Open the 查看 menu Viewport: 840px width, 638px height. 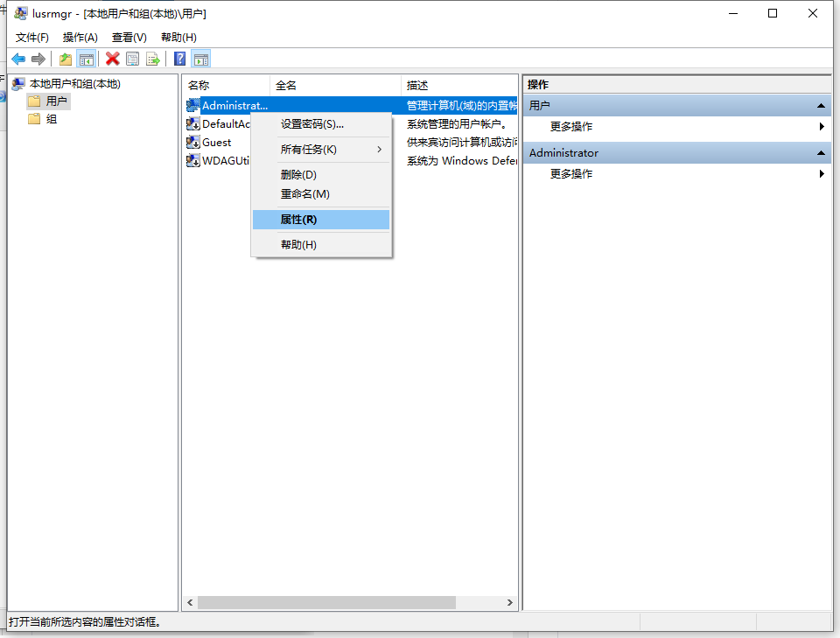tap(128, 37)
